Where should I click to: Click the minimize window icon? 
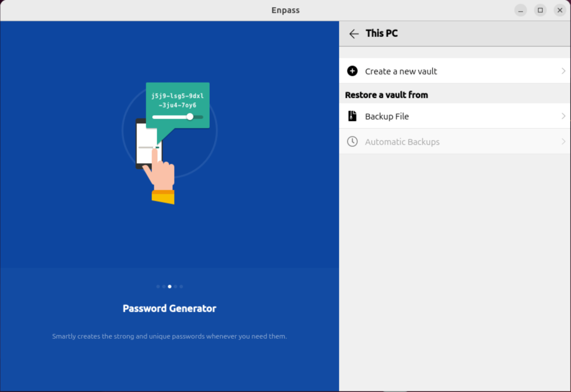click(x=520, y=10)
